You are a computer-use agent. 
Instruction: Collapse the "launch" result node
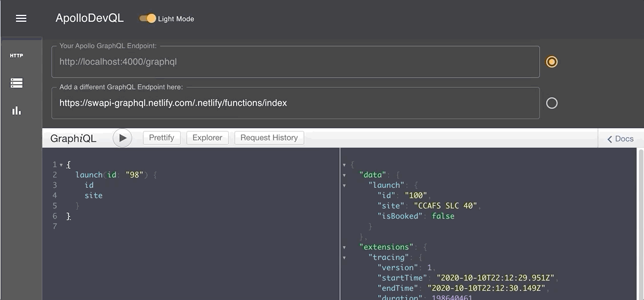[x=344, y=185]
